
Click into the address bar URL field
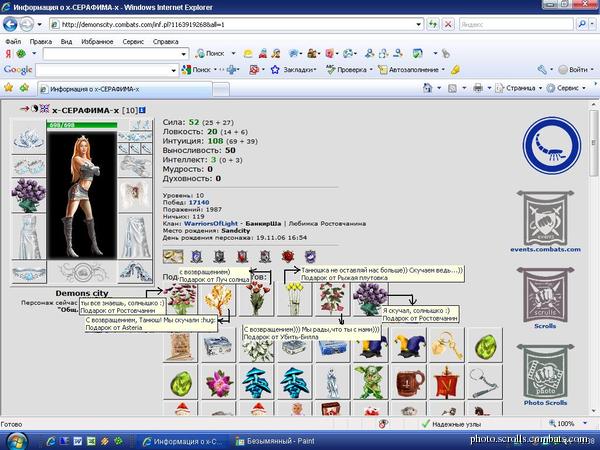tap(236, 24)
